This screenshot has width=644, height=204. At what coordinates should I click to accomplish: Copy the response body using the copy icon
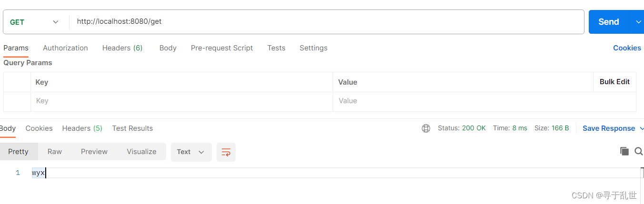coord(624,151)
